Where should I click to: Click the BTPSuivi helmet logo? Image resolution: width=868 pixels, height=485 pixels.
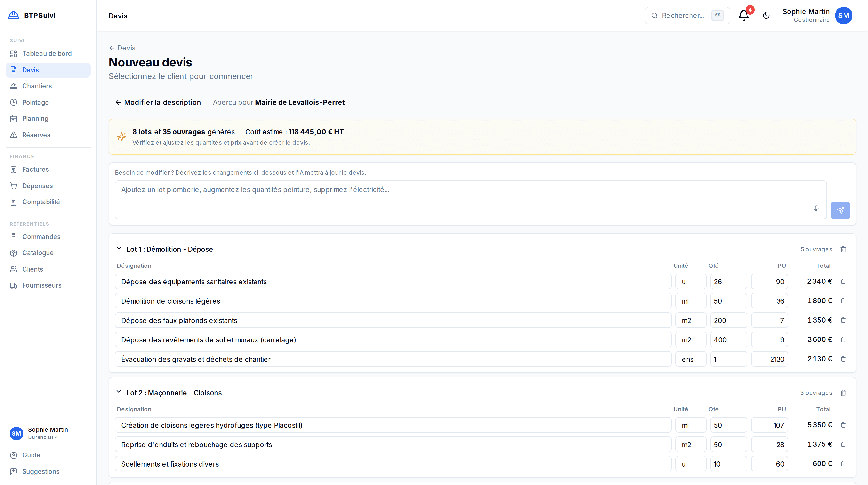pos(14,15)
